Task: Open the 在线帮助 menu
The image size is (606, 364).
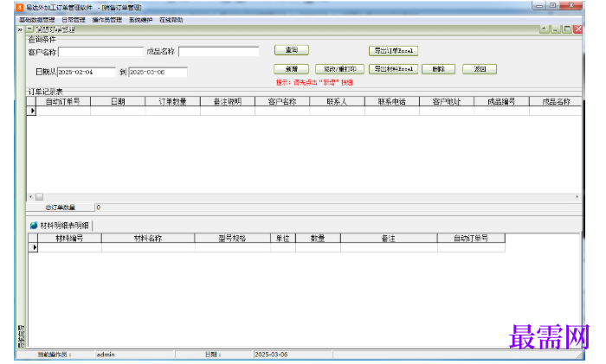Action: click(x=171, y=20)
